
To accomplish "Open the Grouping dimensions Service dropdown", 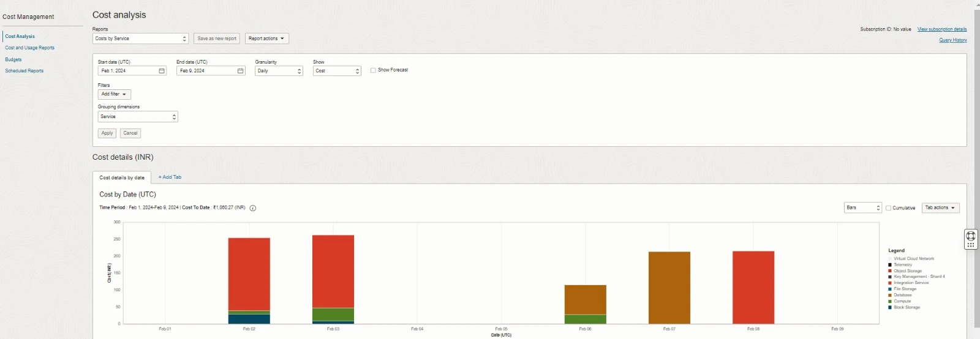I will (x=138, y=117).
